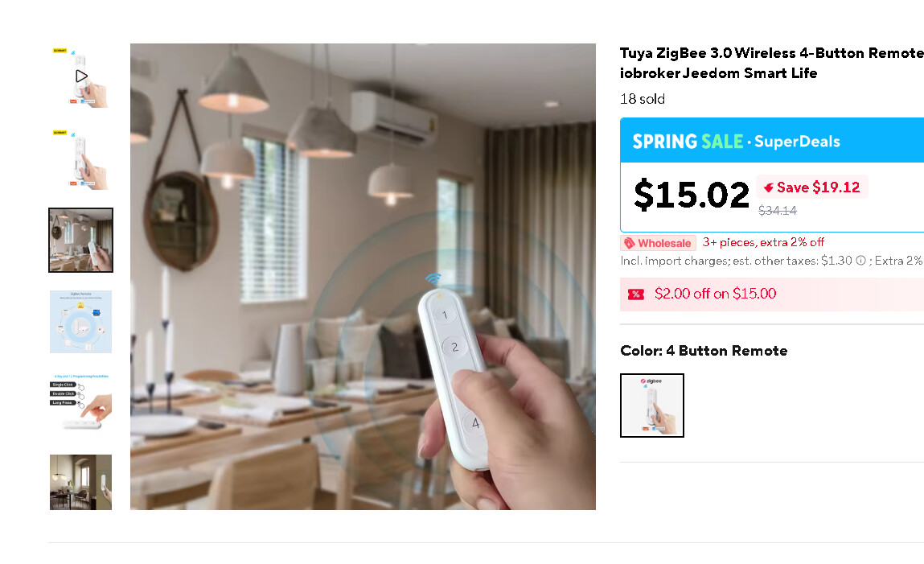Click the Tuya ZigBee product title
The width and height of the screenshot is (924, 564).
[x=772, y=63]
